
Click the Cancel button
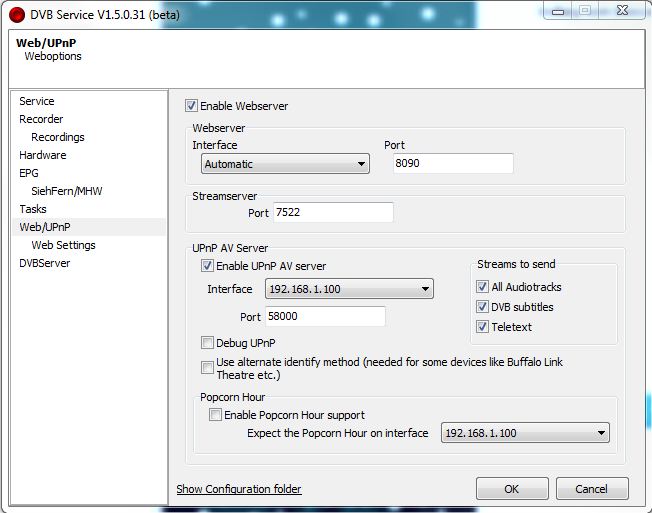(592, 488)
